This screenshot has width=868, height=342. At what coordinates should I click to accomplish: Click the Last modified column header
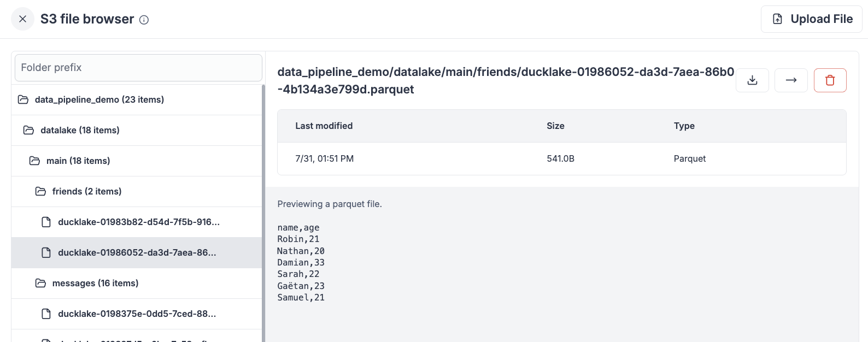click(x=324, y=126)
